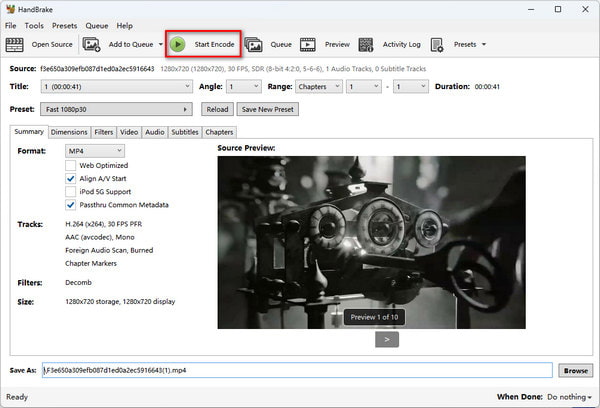
Task: Click the Ready status text
Action: pos(17,397)
